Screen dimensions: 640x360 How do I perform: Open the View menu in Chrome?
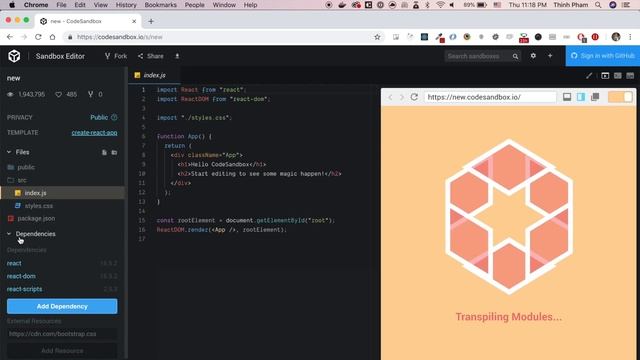pos(100,5)
